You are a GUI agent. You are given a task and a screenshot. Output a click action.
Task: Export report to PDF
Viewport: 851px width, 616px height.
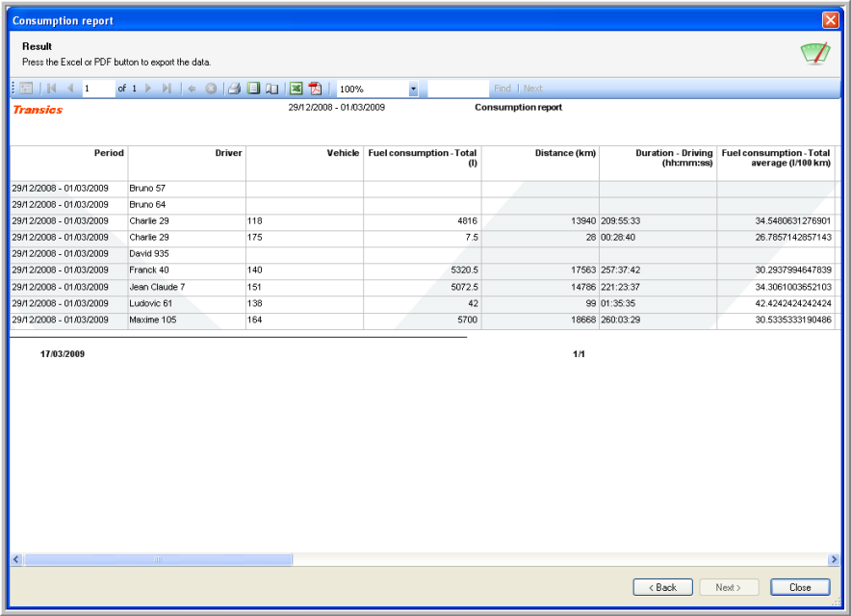315,89
